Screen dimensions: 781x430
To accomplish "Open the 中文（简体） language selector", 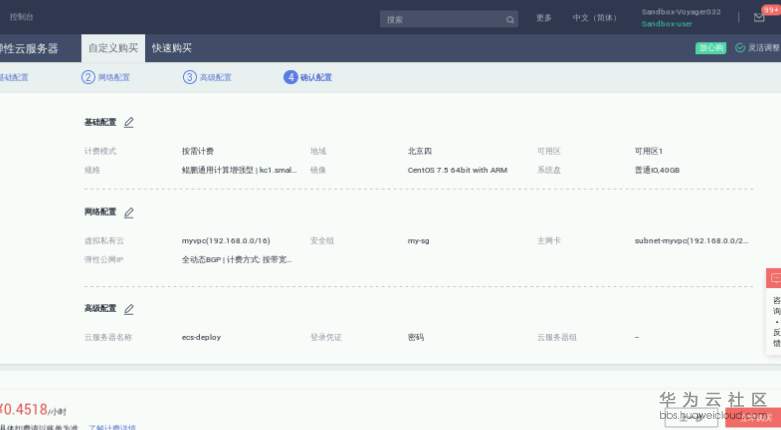I will 594,18.
